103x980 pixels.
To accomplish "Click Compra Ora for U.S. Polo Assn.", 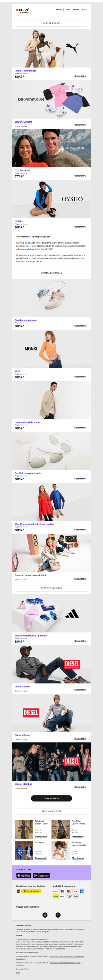I will (80, 176).
